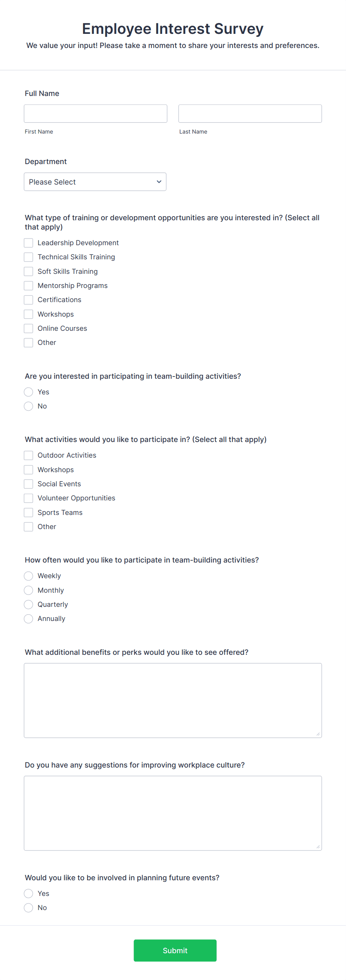Select Yes for planning future events
The image size is (346, 980).
pos(28,893)
